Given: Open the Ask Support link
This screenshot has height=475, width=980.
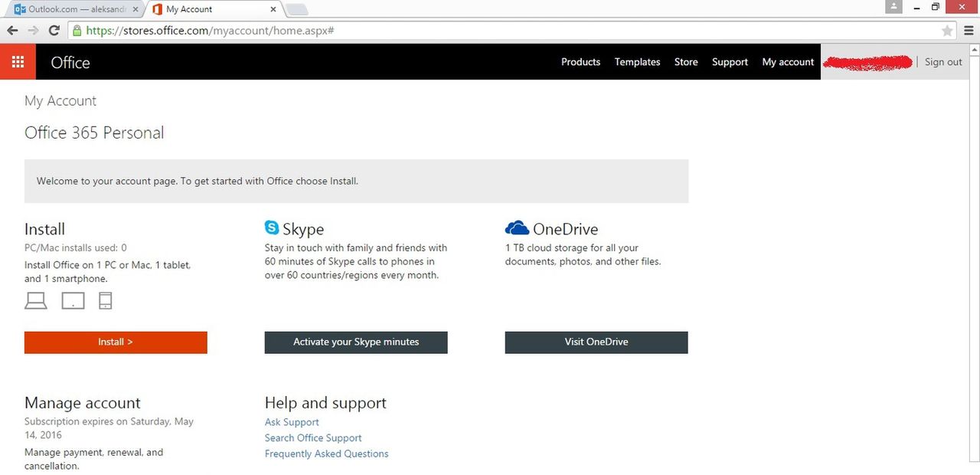Looking at the screenshot, I should [x=292, y=422].
